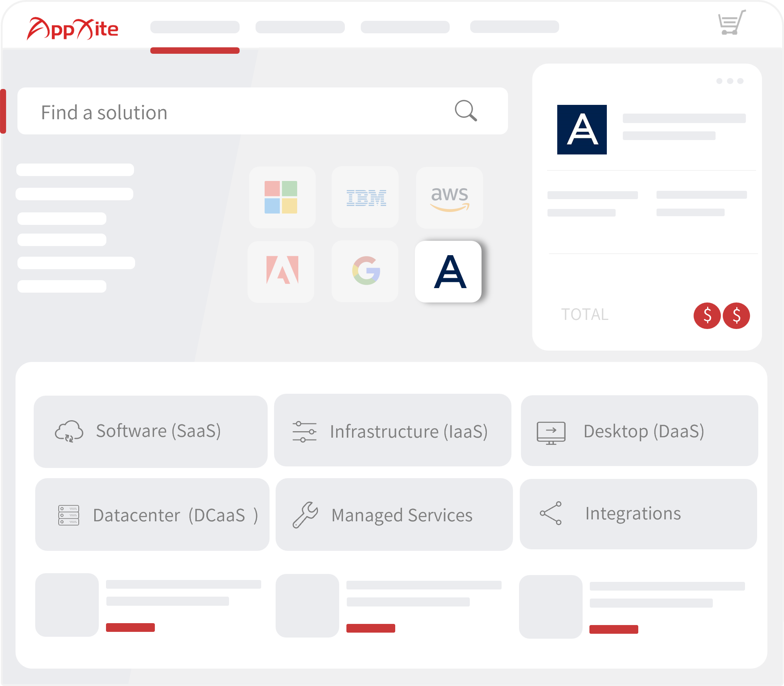Switch to the red-underlined navigation tab
This screenshot has height=686, width=784.
195,27
